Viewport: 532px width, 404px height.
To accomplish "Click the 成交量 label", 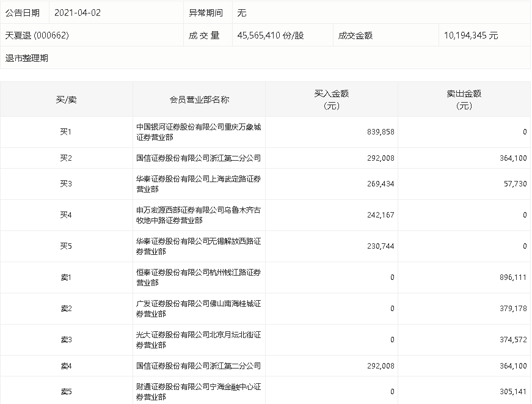I will pos(204,35).
